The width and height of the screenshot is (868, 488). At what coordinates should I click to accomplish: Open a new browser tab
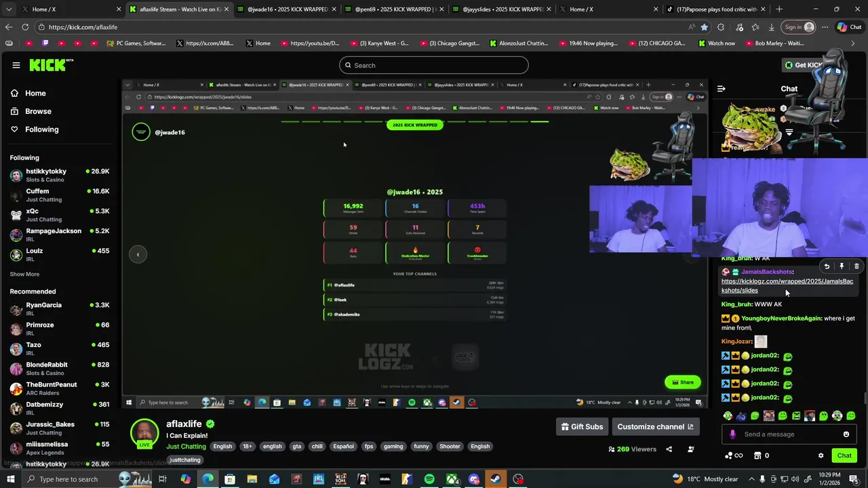(779, 9)
